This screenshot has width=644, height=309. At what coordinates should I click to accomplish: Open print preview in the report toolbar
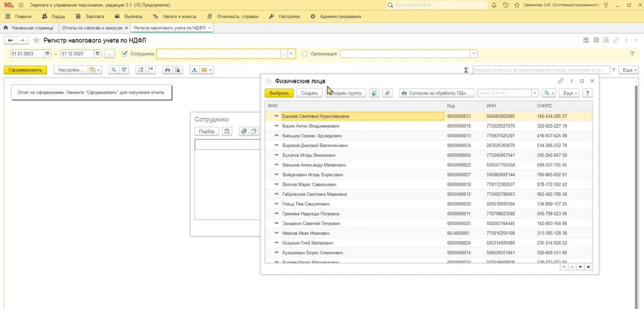[178, 70]
